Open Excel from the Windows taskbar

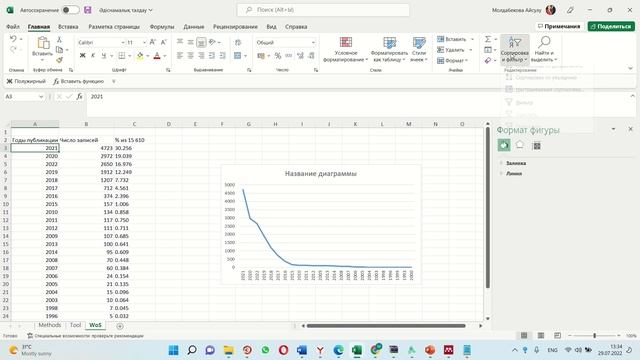click(x=357, y=350)
